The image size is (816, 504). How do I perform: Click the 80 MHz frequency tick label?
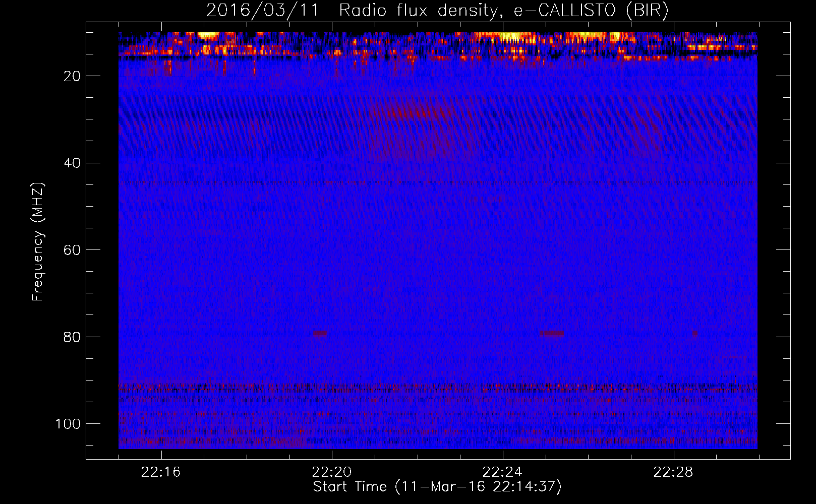tap(72, 337)
